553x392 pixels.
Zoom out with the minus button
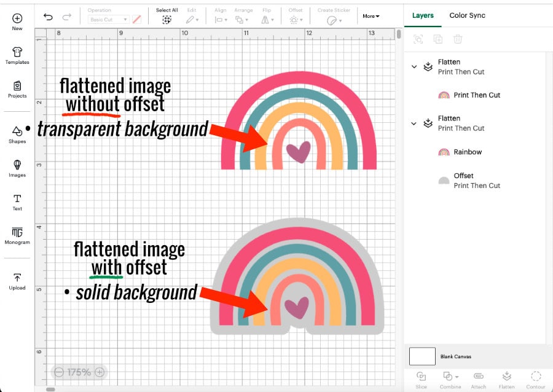point(59,372)
